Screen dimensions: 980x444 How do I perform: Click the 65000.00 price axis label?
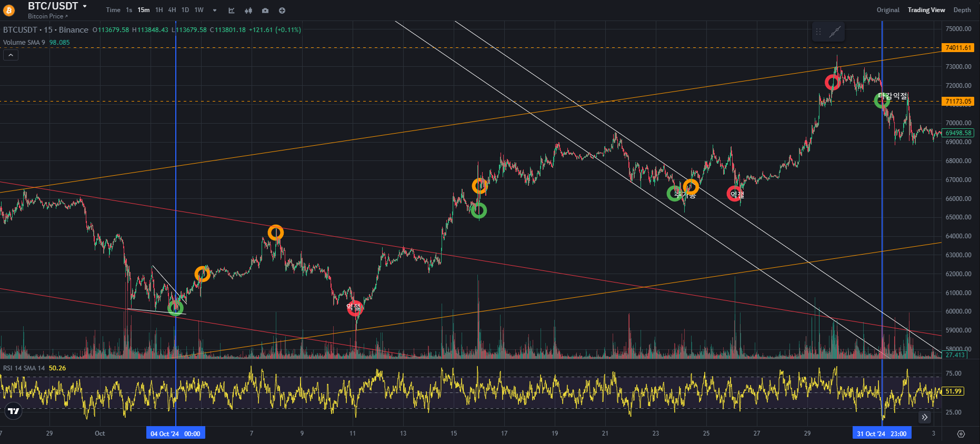click(958, 217)
